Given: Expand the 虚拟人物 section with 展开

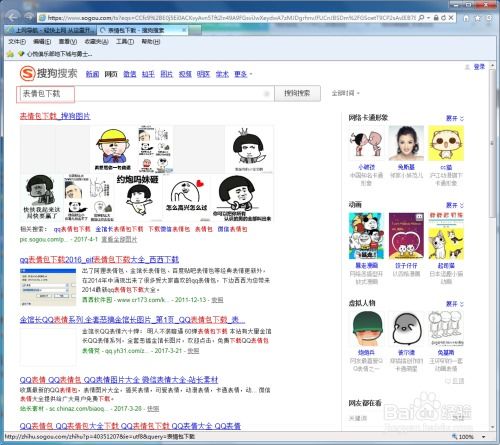Looking at the screenshot, I should point(455,304).
